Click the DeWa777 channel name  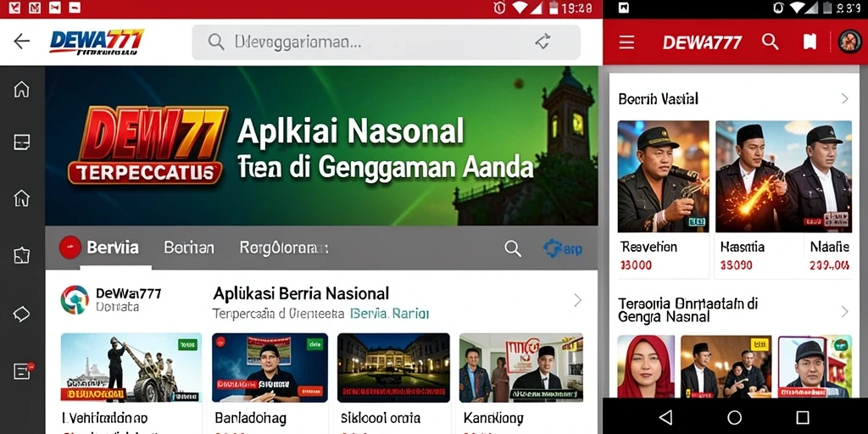coord(129,293)
